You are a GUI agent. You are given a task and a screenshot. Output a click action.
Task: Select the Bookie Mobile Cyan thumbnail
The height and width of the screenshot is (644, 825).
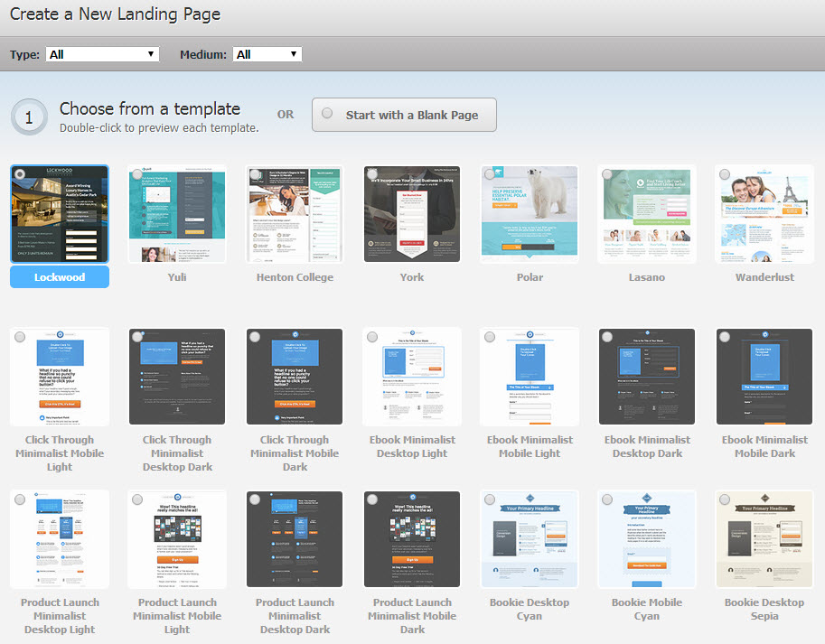coord(647,539)
